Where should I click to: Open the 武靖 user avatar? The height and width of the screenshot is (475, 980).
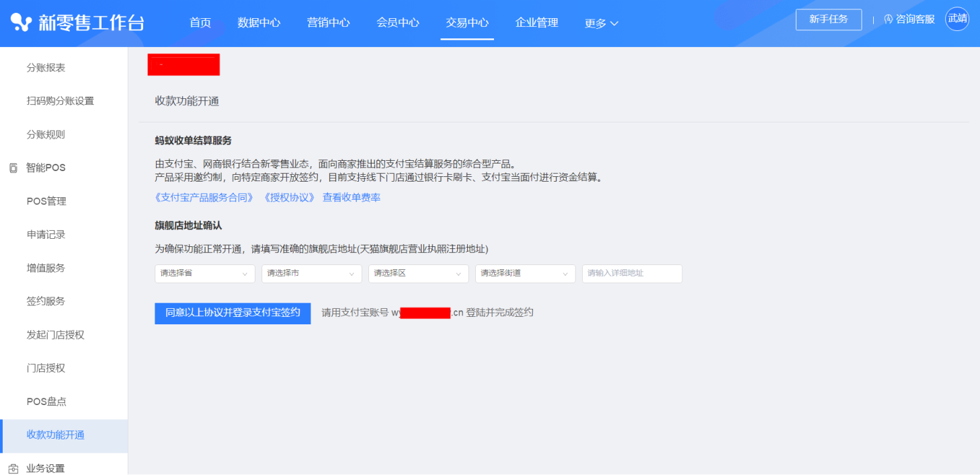click(956, 19)
